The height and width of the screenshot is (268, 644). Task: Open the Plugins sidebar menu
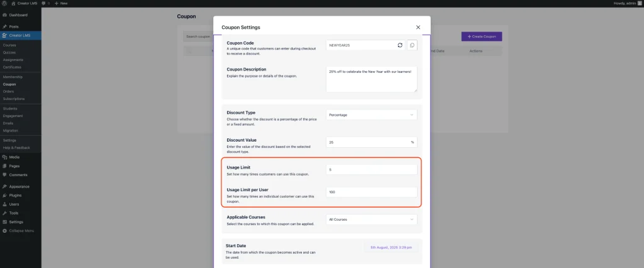(x=15, y=195)
